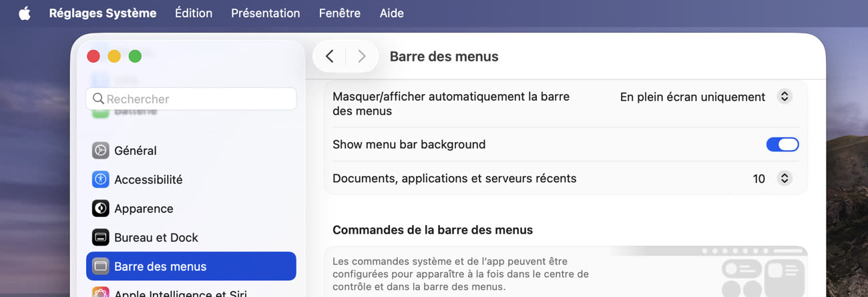868x297 pixels.
Task: Open Accessibilité sidebar icon
Action: pos(101,180)
